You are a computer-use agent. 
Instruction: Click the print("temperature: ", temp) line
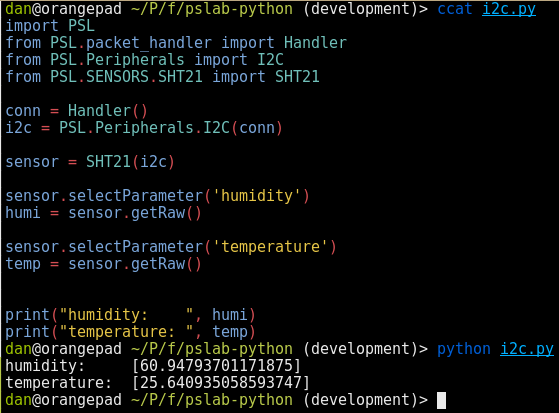pos(130,332)
